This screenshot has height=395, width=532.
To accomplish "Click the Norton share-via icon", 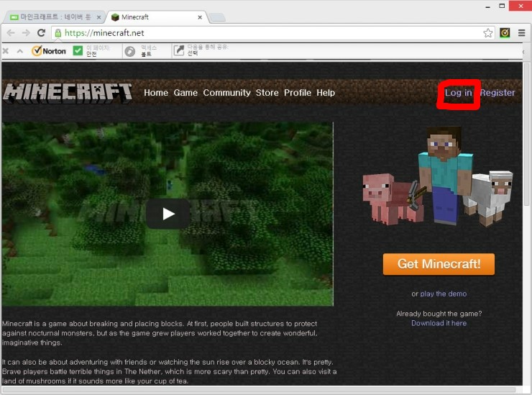I will pos(179,50).
